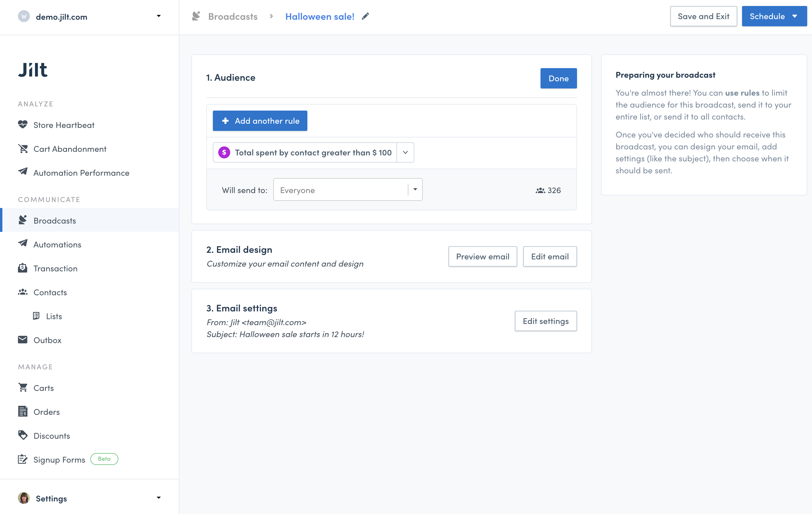
Task: Click the Jilt logo
Action: pyautogui.click(x=33, y=70)
